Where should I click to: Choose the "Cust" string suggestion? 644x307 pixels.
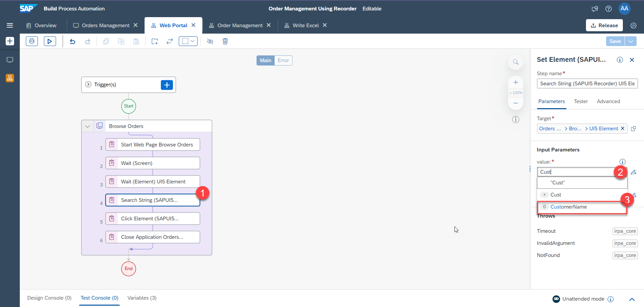tap(582, 183)
